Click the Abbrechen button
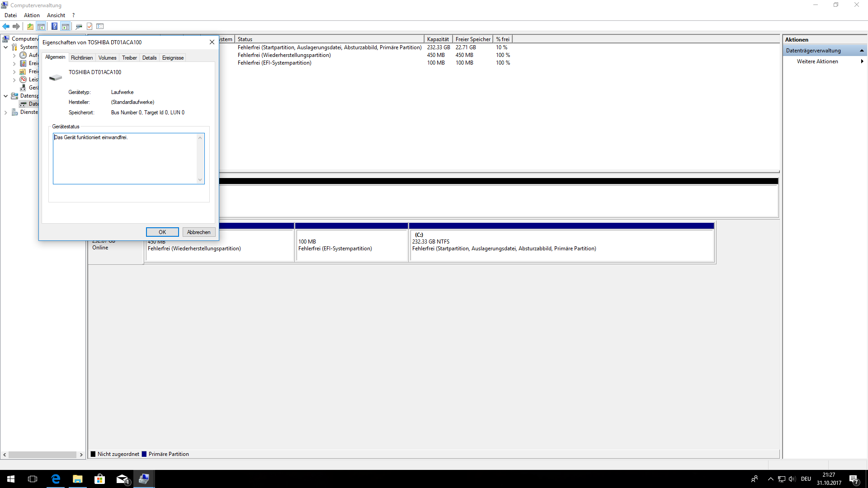The height and width of the screenshot is (488, 868). click(198, 232)
